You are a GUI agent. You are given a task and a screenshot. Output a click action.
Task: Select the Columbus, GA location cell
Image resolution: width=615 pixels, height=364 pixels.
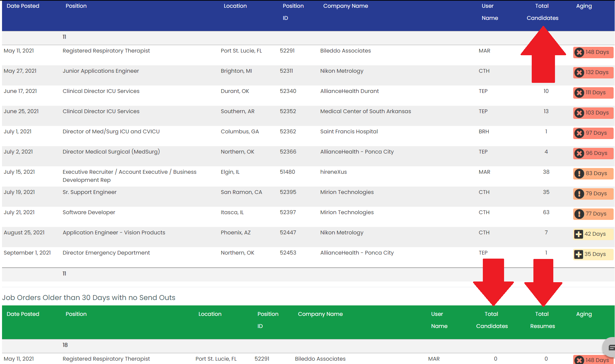tap(240, 132)
